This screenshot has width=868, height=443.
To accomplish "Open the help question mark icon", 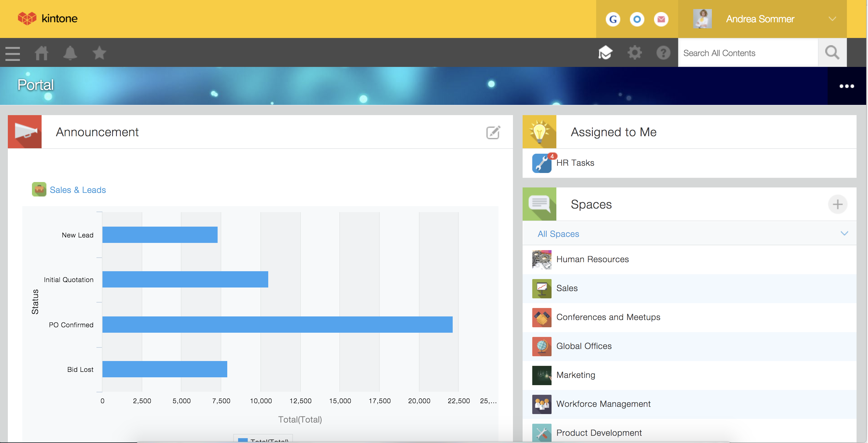I will click(663, 53).
